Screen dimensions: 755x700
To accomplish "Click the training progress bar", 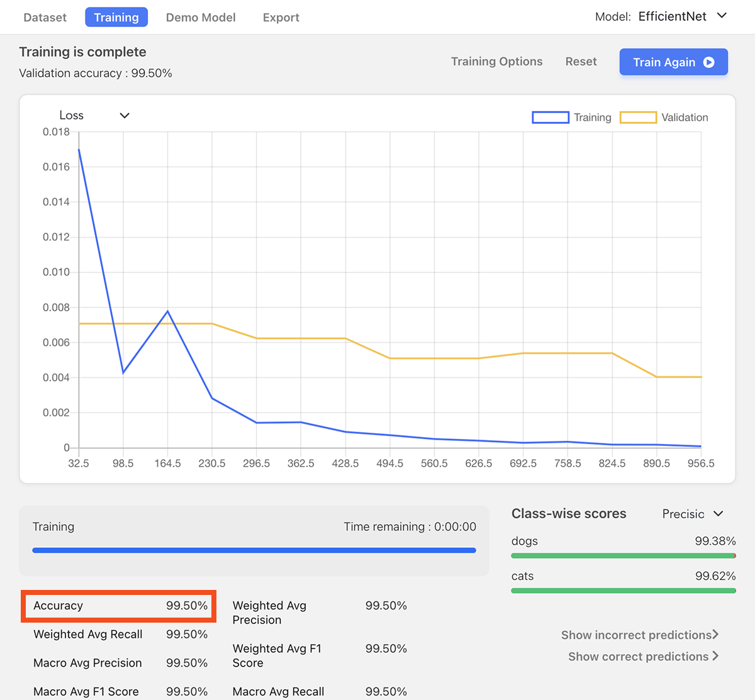I will click(x=254, y=550).
